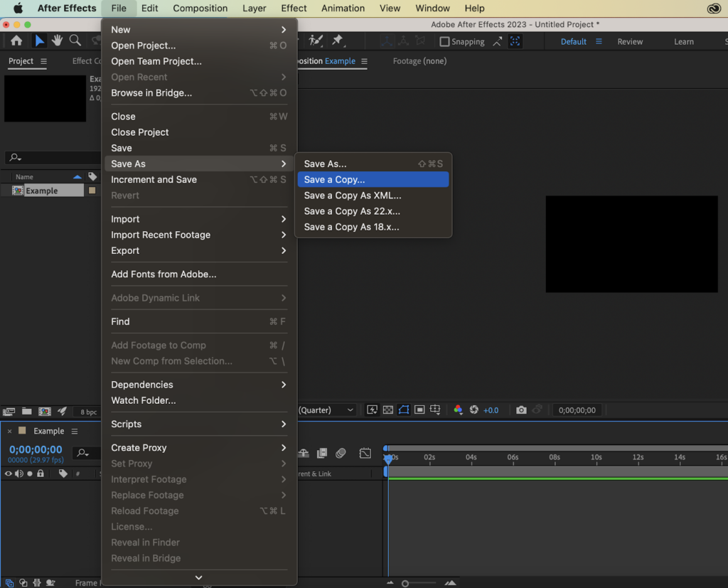Select the Zoom magnifier tool

(75, 41)
